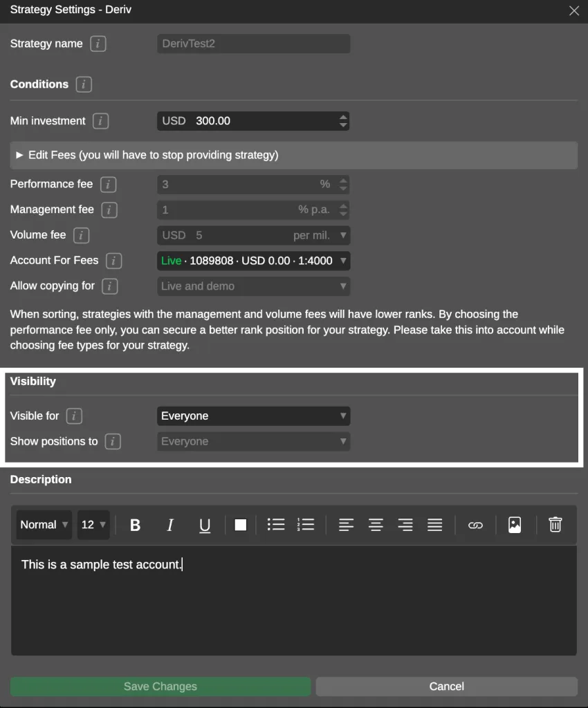The image size is (588, 708).
Task: Insert a hyperlink into the description
Action: coord(475,524)
